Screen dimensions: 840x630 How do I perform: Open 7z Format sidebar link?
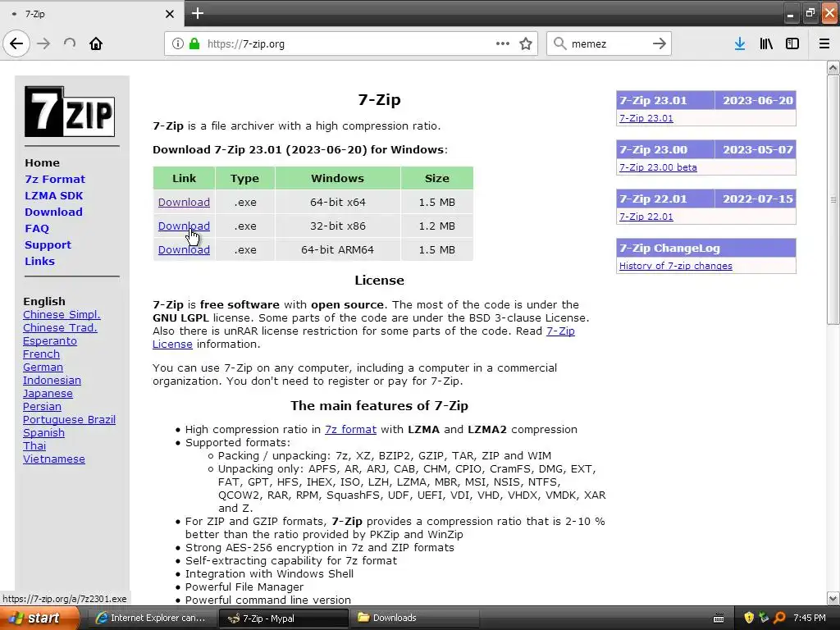pos(55,180)
